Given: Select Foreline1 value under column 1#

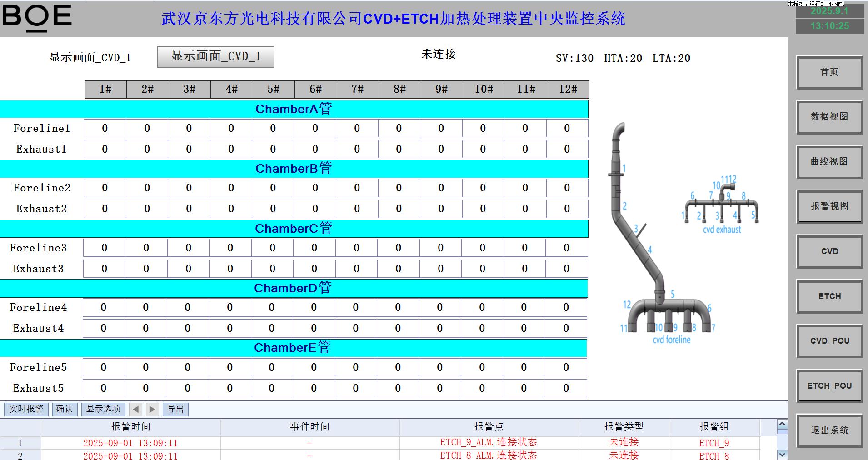Looking at the screenshot, I should 105,128.
